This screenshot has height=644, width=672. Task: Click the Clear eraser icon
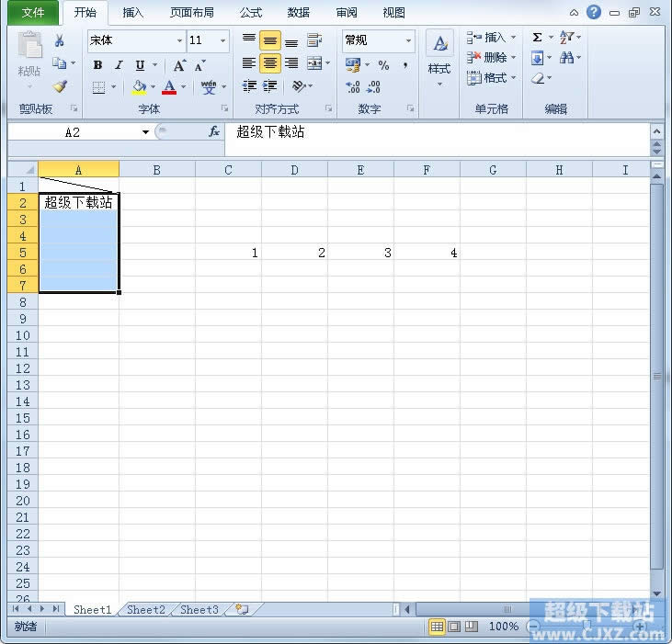pyautogui.click(x=538, y=78)
